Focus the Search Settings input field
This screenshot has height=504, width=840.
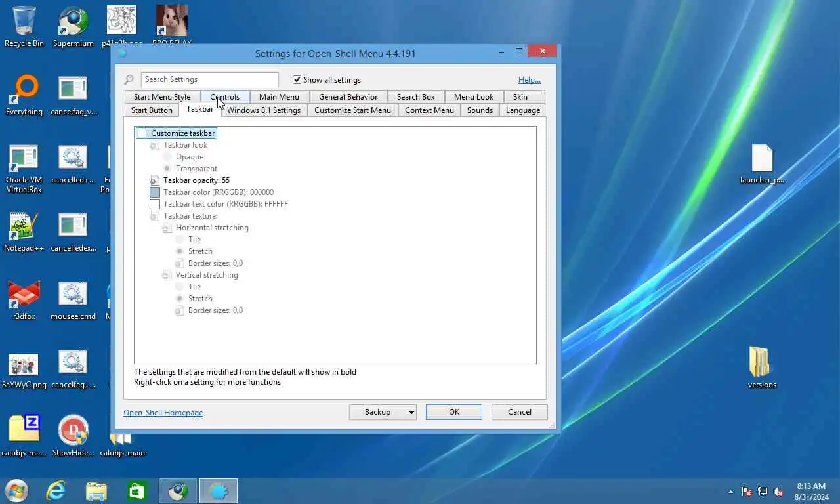210,79
